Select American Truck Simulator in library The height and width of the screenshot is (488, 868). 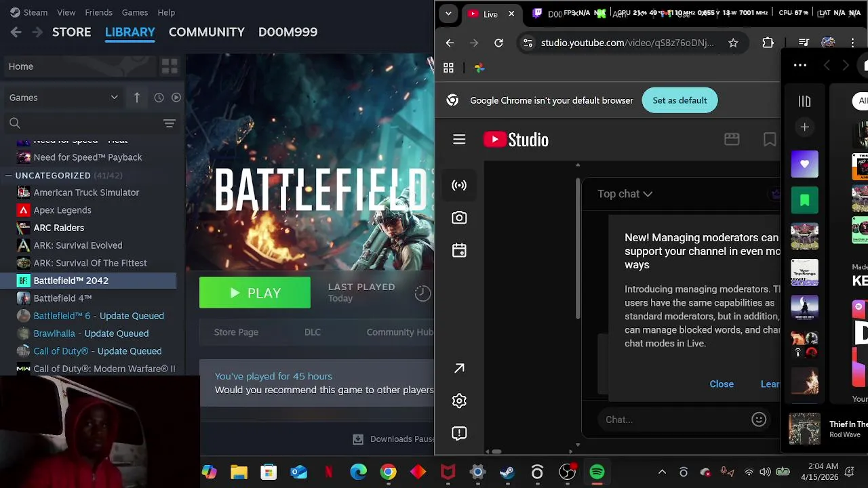(x=88, y=192)
